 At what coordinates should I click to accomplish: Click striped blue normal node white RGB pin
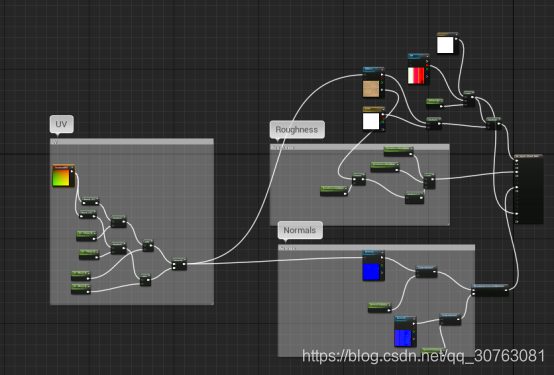[414, 323]
